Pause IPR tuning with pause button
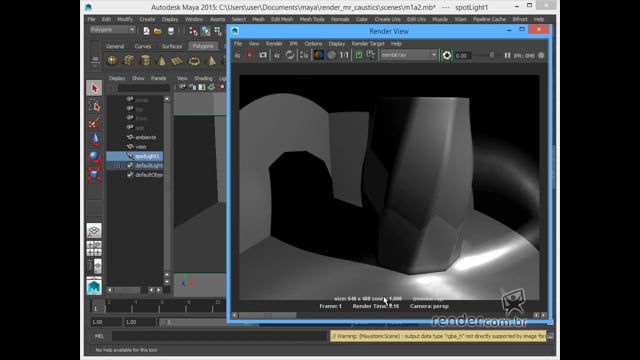Screen dimensions: 640x360 pyautogui.click(x=507, y=55)
